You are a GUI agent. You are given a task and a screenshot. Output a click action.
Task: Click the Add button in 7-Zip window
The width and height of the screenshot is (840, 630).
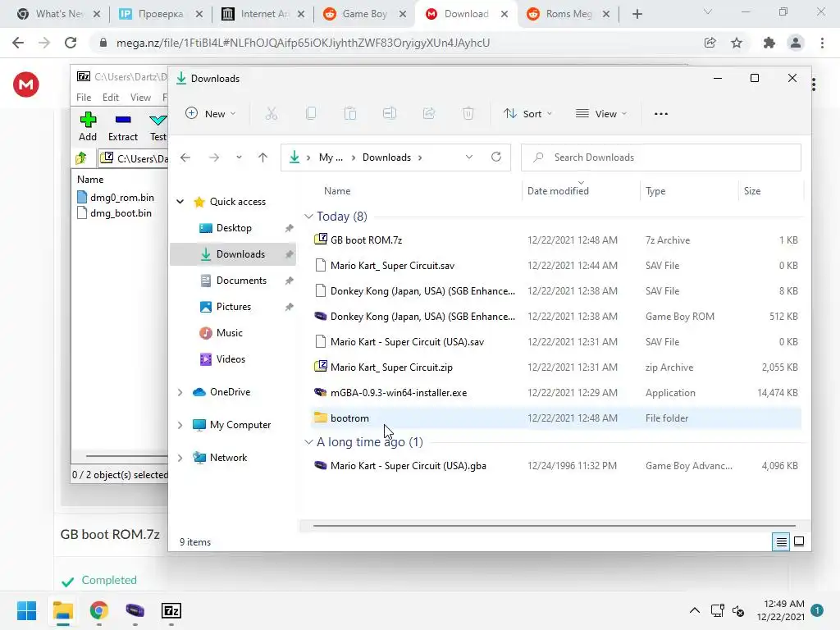(88, 127)
